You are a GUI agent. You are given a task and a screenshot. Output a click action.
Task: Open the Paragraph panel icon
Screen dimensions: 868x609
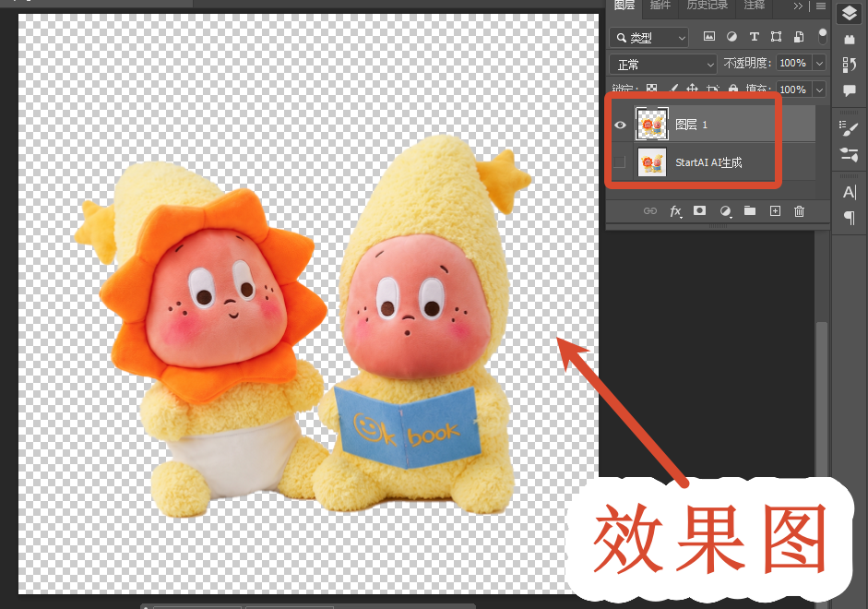[850, 218]
